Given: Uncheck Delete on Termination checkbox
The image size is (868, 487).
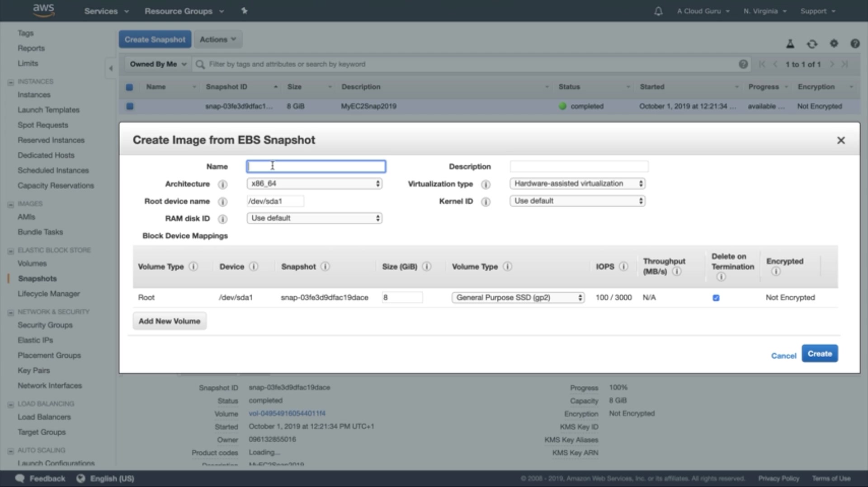Looking at the screenshot, I should point(716,298).
